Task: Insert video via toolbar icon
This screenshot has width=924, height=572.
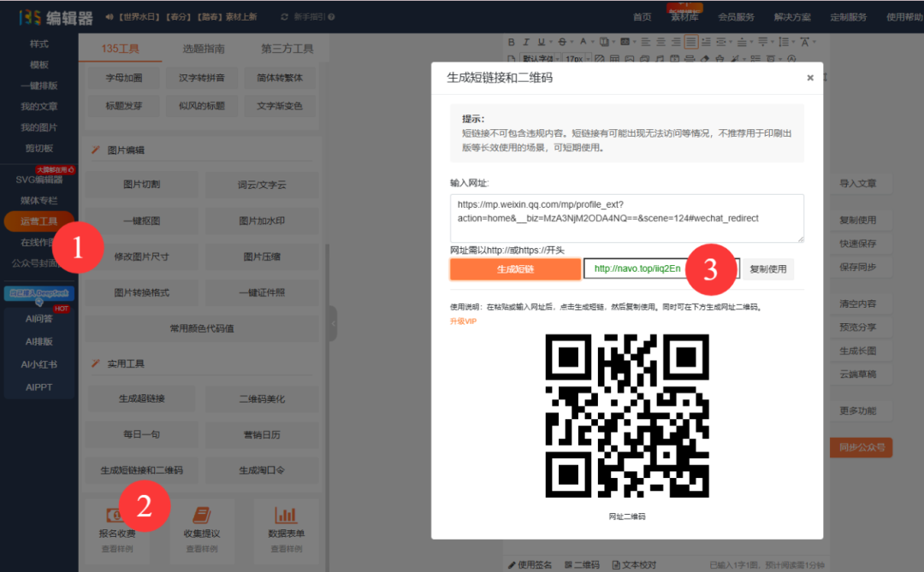Action: (x=675, y=59)
